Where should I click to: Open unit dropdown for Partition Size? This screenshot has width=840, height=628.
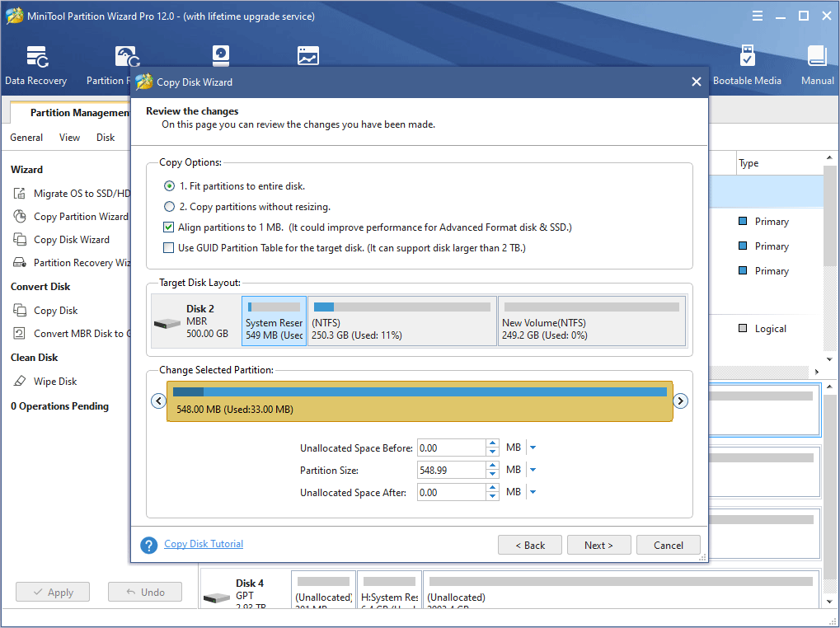coord(533,470)
